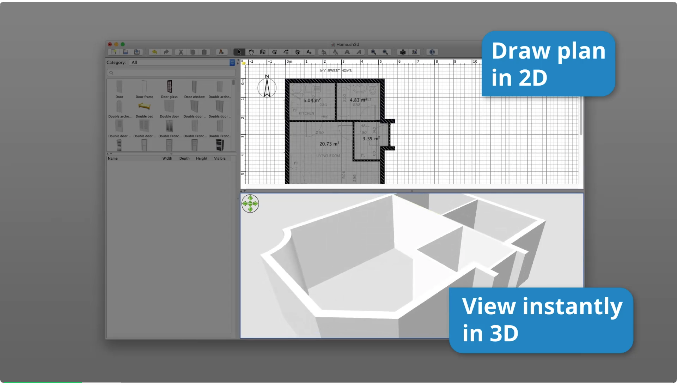This screenshot has height=385, width=678.
Task: Select the arrow Select tool in toolbar
Action: 239,52
